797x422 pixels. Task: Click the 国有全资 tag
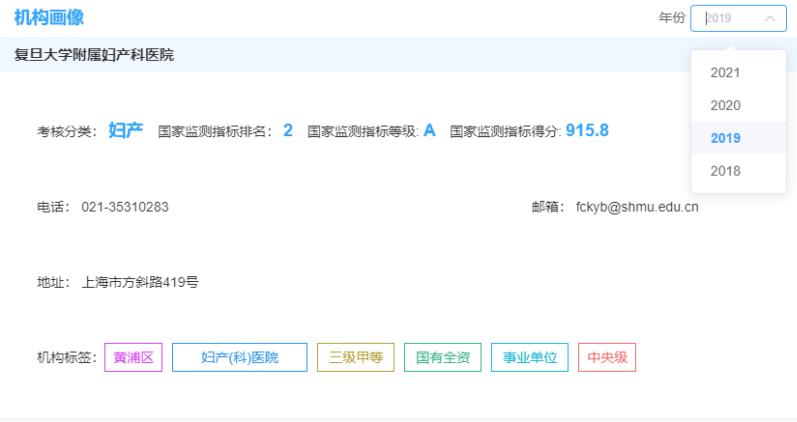point(443,357)
